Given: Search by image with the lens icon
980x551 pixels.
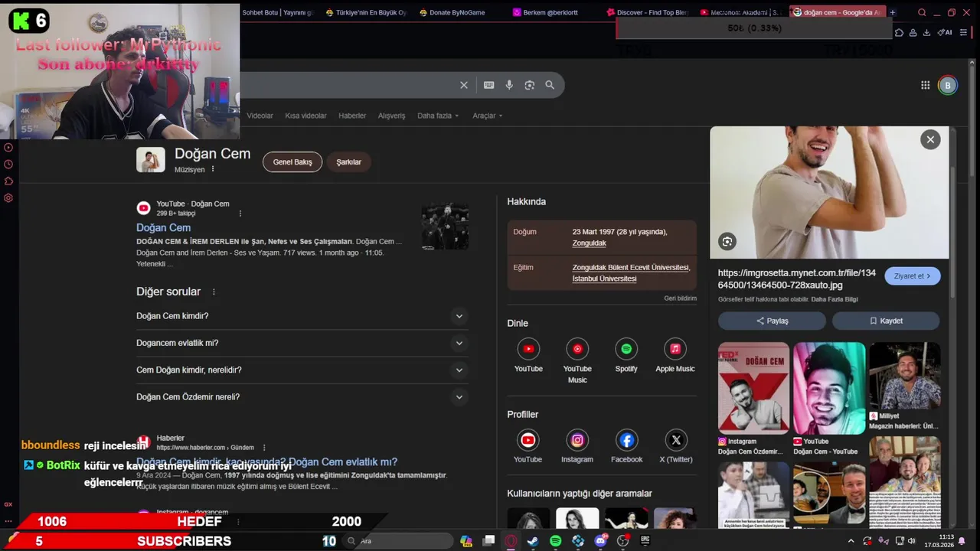Looking at the screenshot, I should (x=529, y=85).
